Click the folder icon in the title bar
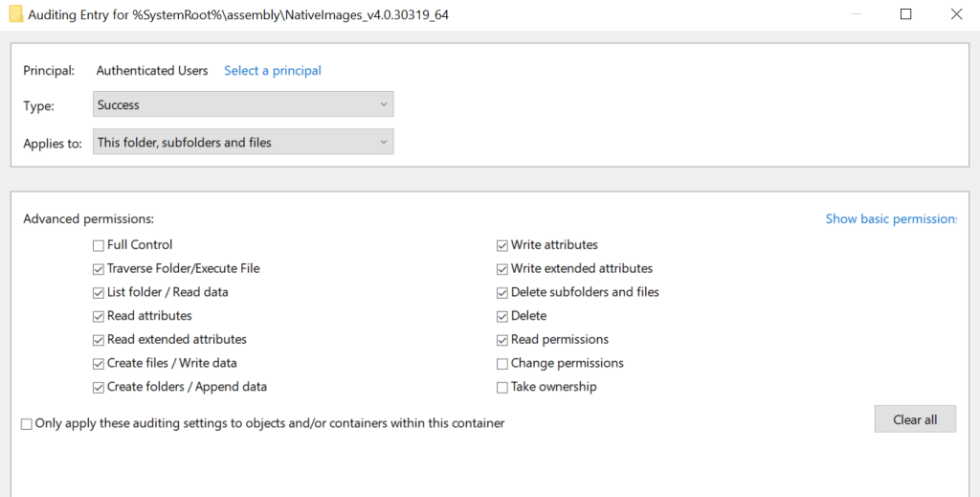980x497 pixels. 15,14
